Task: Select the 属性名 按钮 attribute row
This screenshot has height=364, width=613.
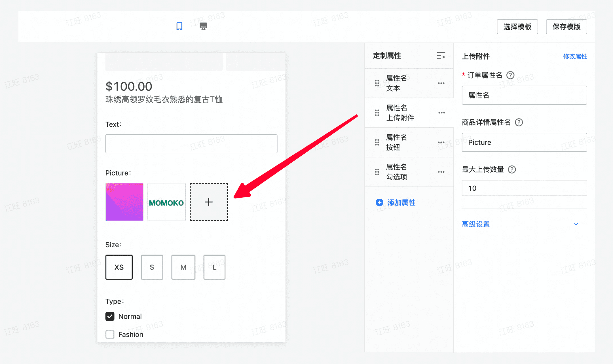Action: pos(409,142)
